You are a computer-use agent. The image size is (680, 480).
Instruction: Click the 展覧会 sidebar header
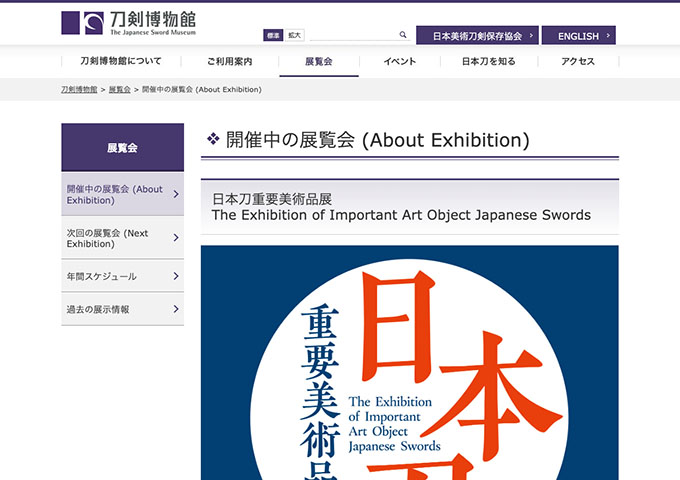(122, 147)
